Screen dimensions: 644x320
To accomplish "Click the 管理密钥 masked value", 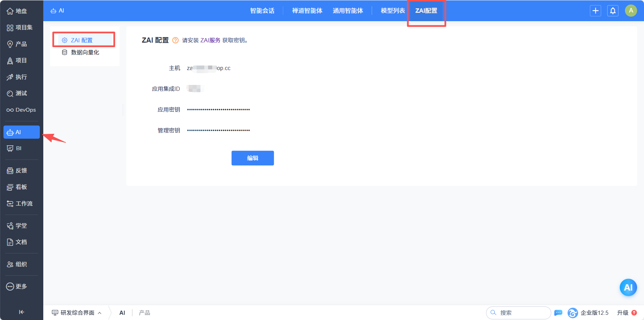I will (218, 130).
